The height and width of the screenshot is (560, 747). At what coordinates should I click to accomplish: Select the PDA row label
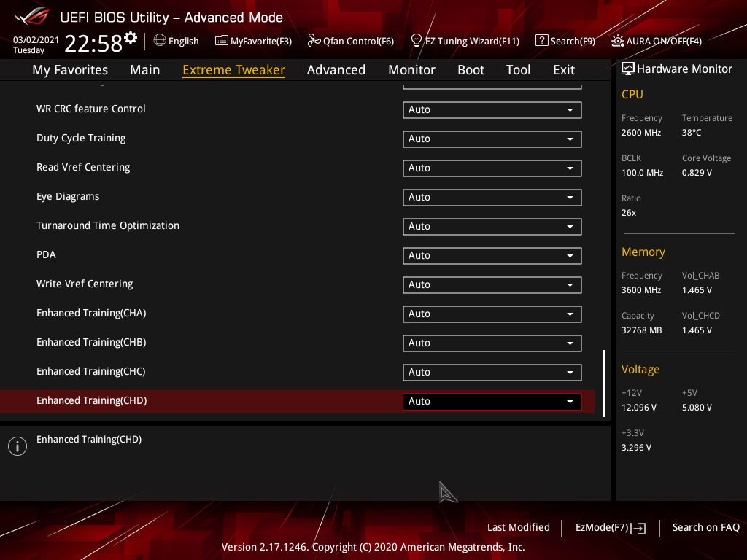click(46, 254)
